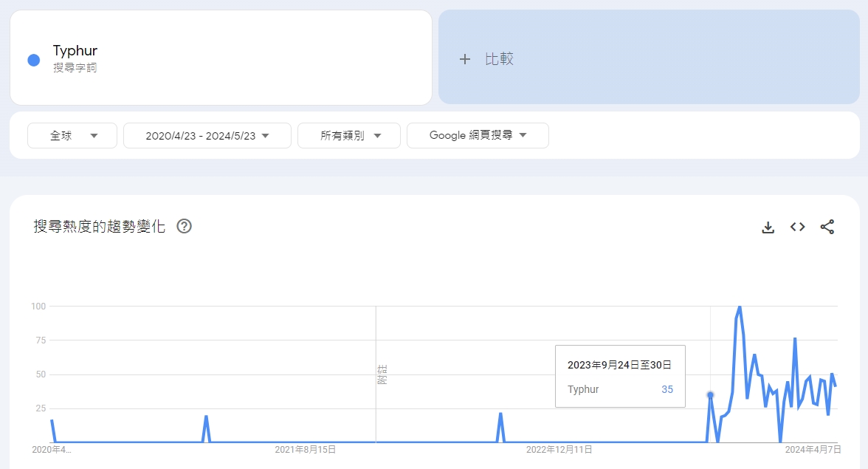Screen dimensions: 868x469
Task: Open the 2020/4/23 - 2024/5/23 date range dropdown
Action: 207,136
